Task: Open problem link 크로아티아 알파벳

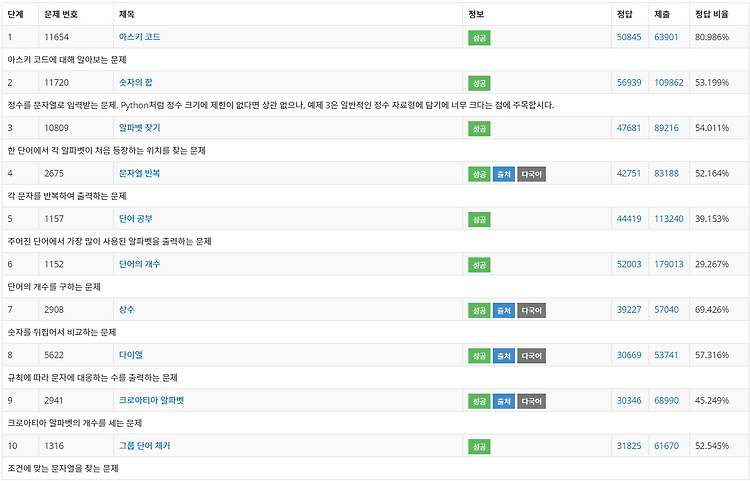Action: (151, 400)
